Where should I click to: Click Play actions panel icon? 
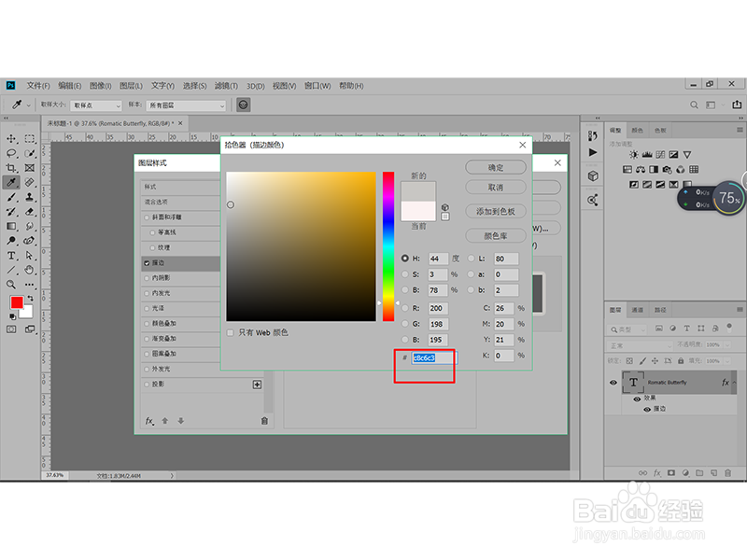593,152
